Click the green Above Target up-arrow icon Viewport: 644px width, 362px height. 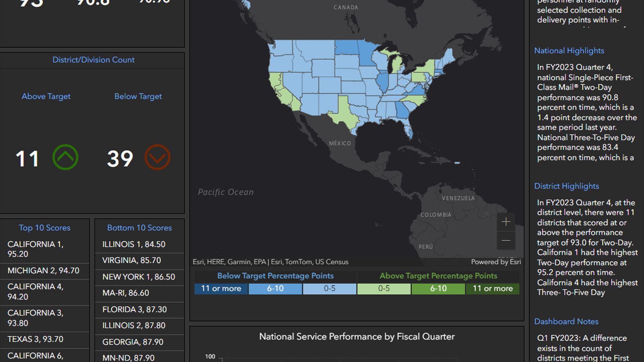point(65,157)
